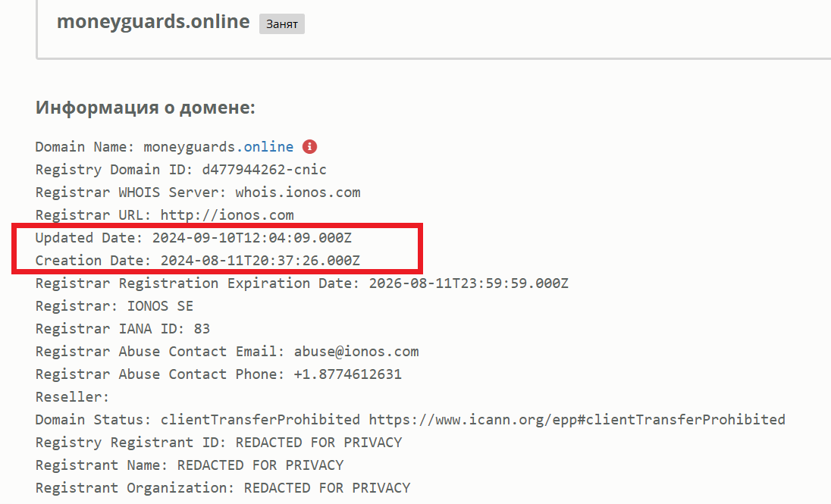Click the Registrant Name line
This screenshot has height=504, width=831.
pyautogui.click(x=190, y=465)
